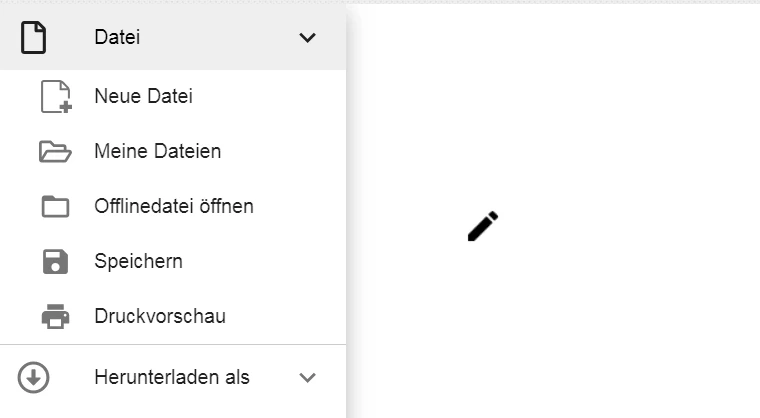Viewport: 760px width, 418px height.
Task: Click the pencil edit icon on the canvas
Action: pos(482,227)
